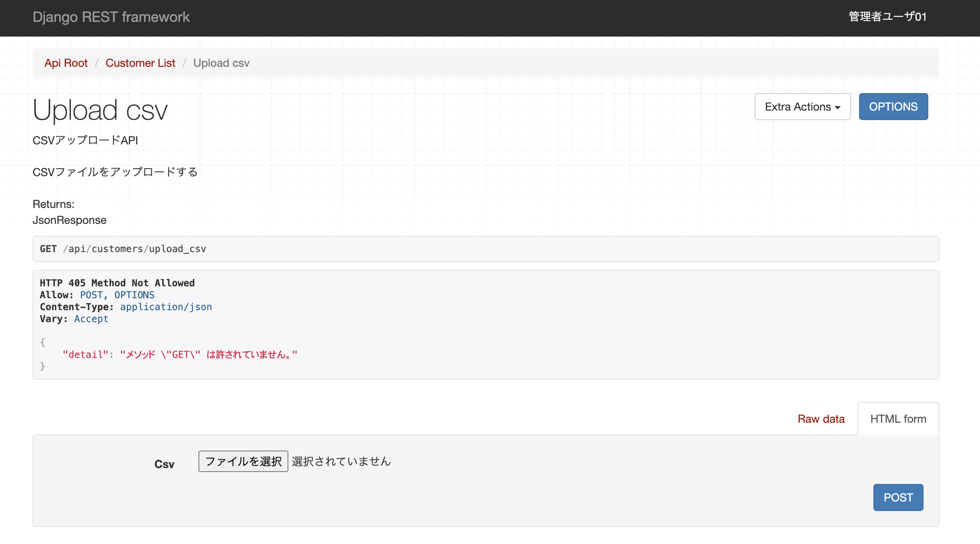Open the Extra Actions dropdown
This screenshot has height=544, width=980.
[802, 106]
